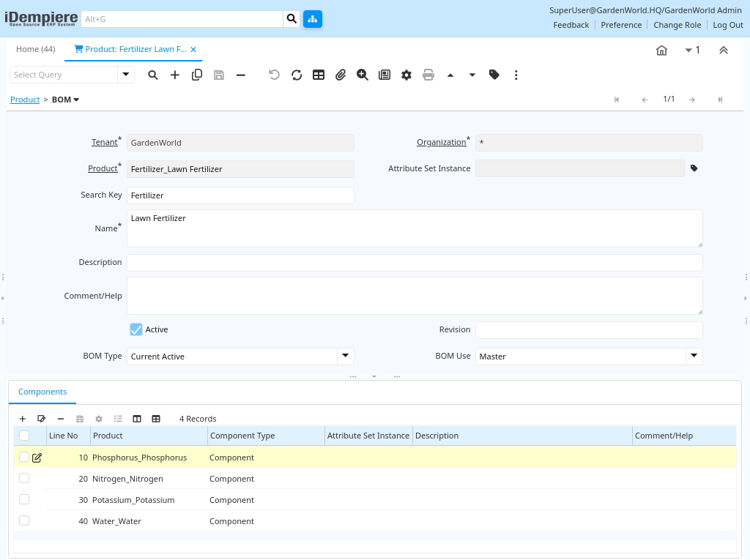Image resolution: width=750 pixels, height=560 pixels.
Task: Undo changes using the undo arrow icon
Action: tap(274, 75)
